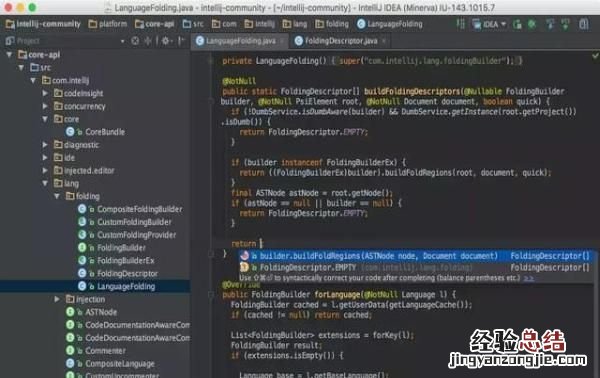Screen dimensions: 600x378
Task: Open the Project panel settings gear
Action: click(x=166, y=41)
